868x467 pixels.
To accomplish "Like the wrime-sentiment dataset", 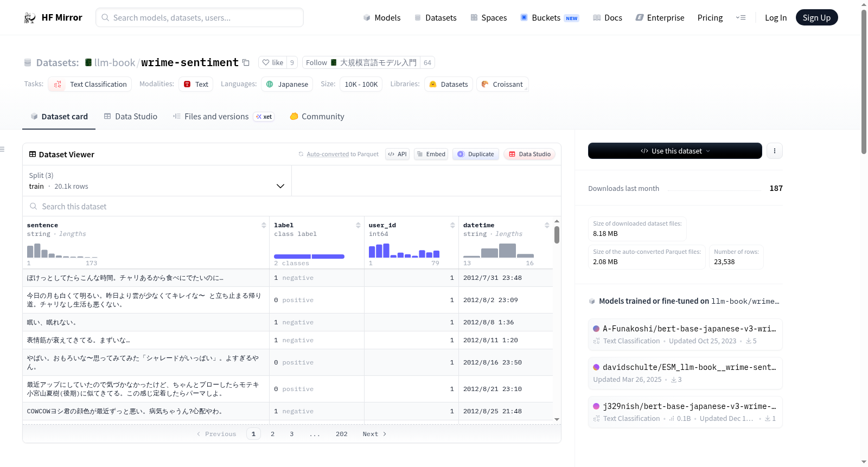I will [x=272, y=62].
